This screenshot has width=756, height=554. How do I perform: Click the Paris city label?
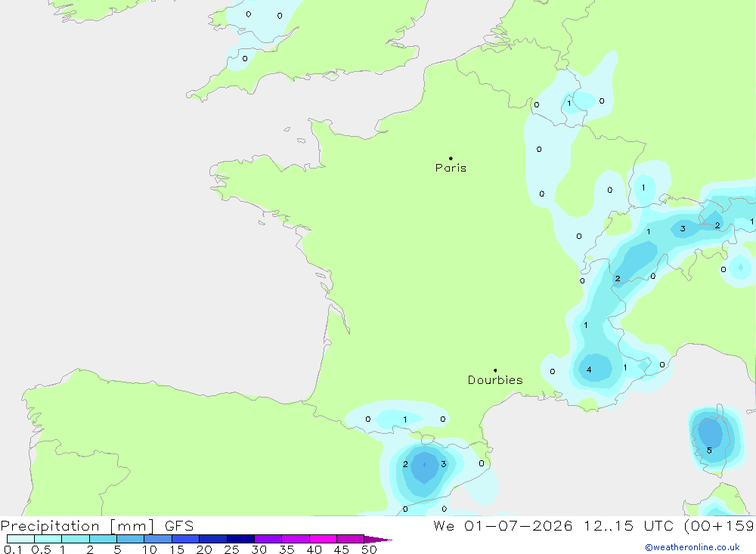(451, 168)
